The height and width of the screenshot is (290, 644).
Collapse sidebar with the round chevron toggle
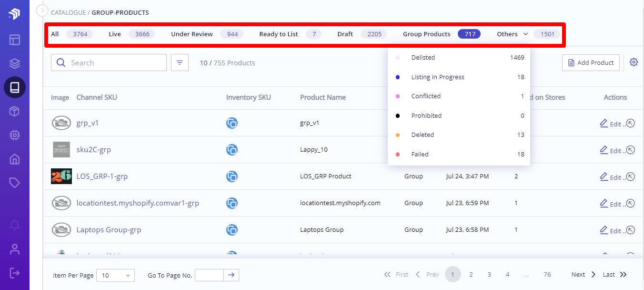42,10
